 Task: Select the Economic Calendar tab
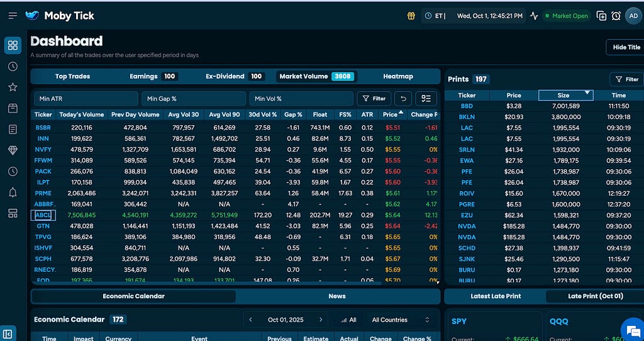[133, 296]
